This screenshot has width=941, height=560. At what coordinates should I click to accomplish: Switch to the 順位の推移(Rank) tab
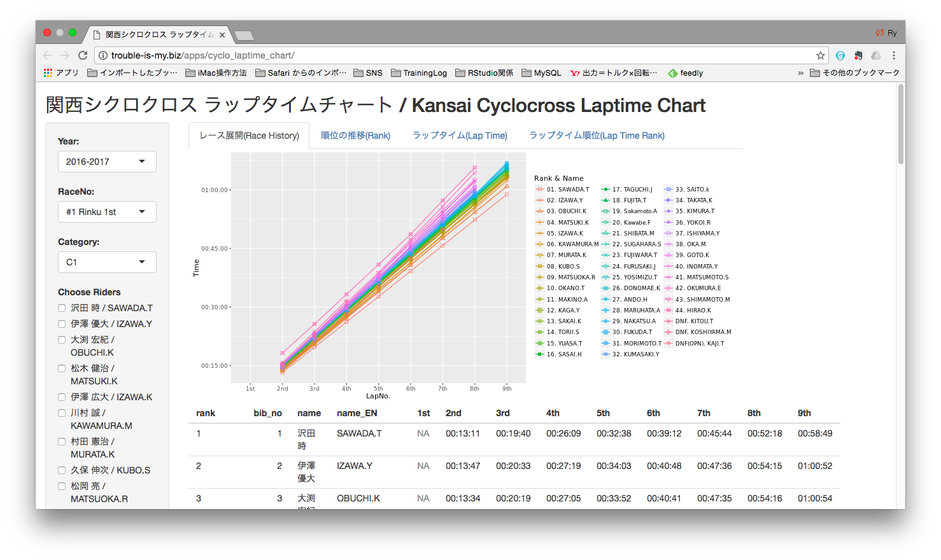pos(355,136)
